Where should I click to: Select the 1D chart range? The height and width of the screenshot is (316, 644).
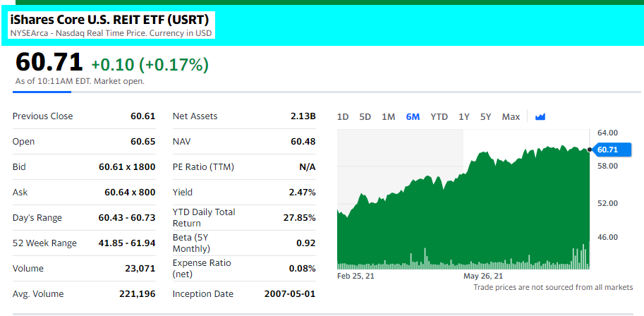tap(343, 116)
